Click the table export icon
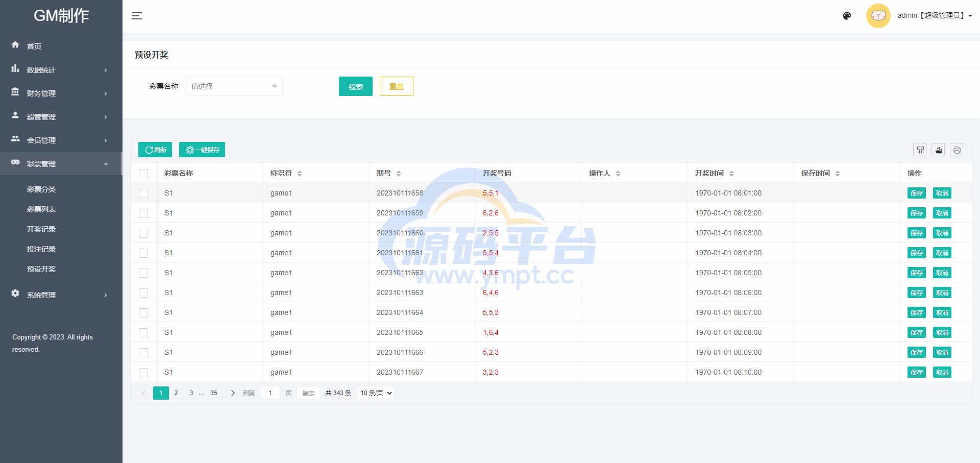 pos(938,150)
